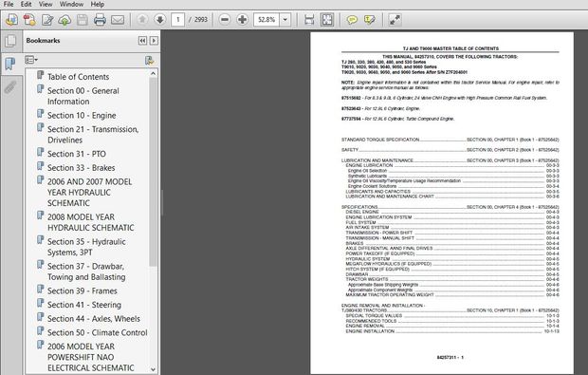Open Section 31 - PTO bookmark
The image size is (588, 375).
point(77,154)
